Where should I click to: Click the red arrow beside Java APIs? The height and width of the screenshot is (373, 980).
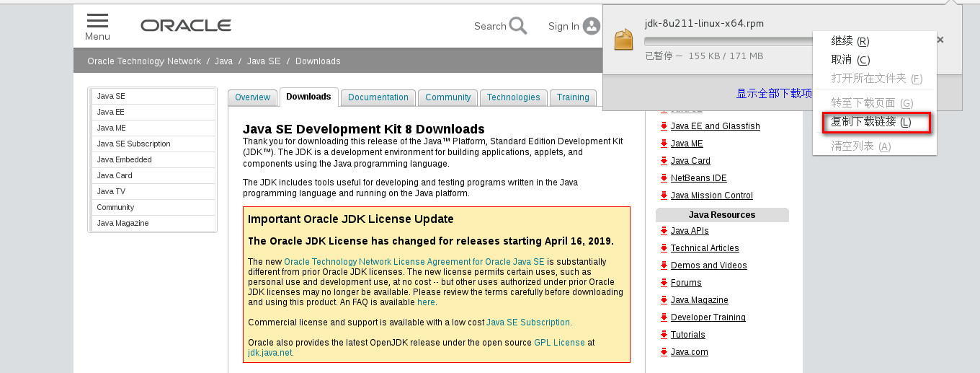click(664, 231)
